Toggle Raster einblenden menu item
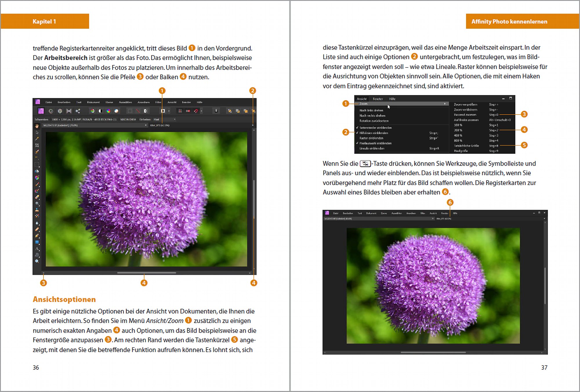 401,138
